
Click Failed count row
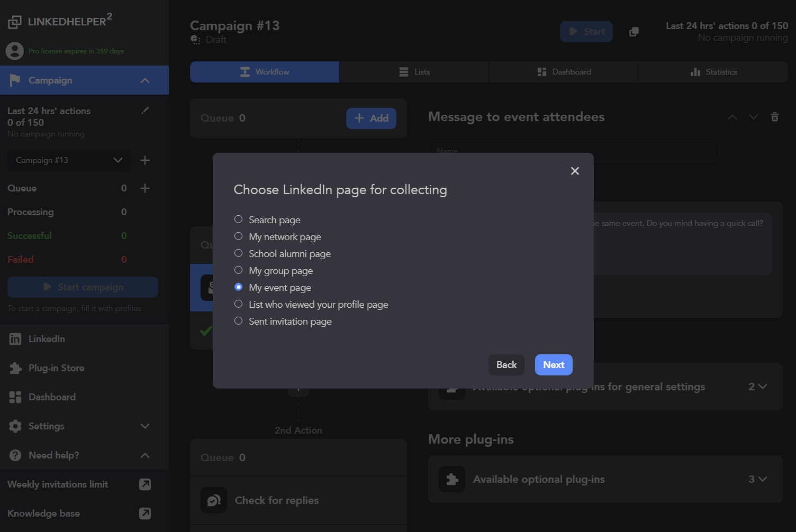67,260
